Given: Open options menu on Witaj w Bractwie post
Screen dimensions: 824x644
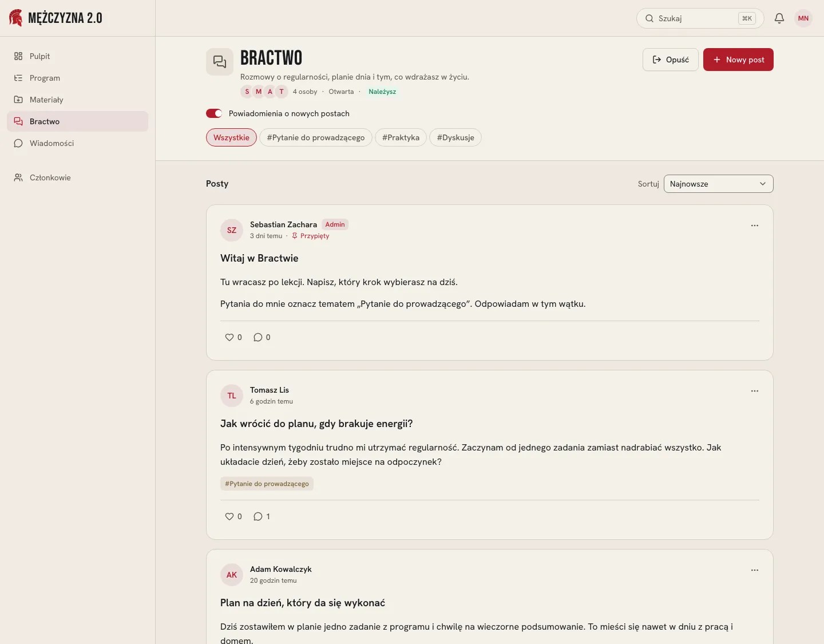Looking at the screenshot, I should point(755,226).
